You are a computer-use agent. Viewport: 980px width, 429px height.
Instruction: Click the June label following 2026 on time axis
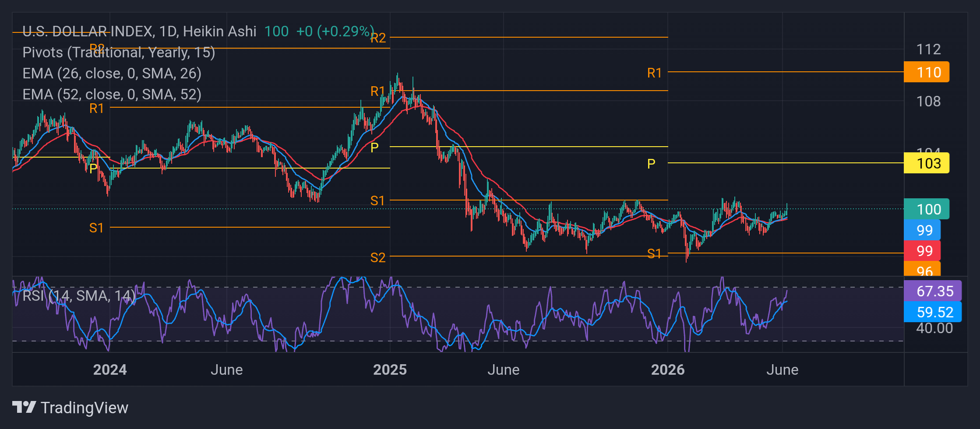(783, 370)
